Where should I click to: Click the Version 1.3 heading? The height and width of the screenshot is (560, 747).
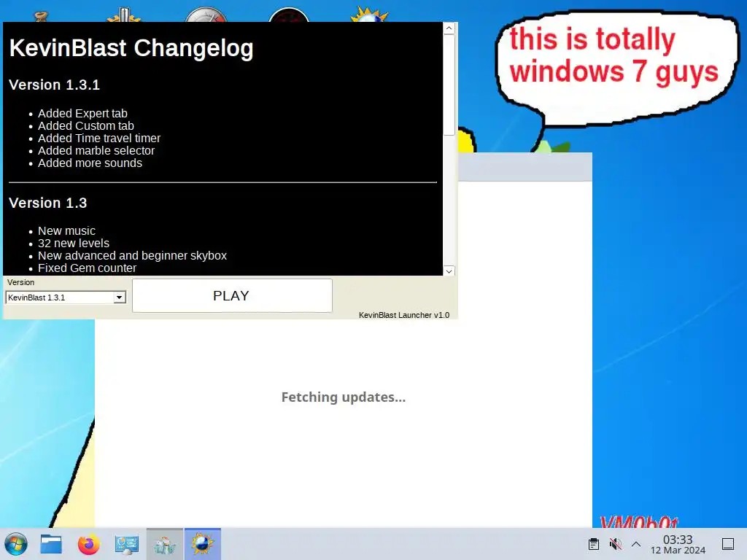coord(47,203)
